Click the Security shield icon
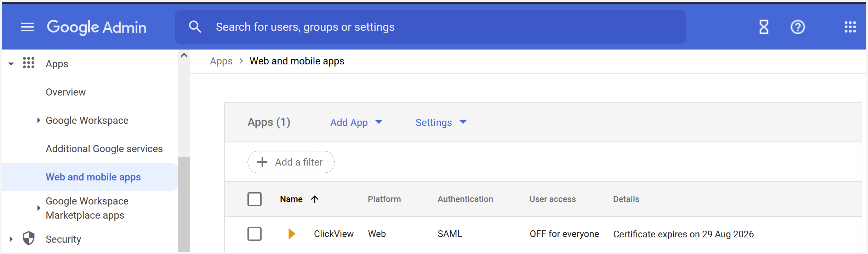Image resolution: width=868 pixels, height=254 pixels. 29,238
